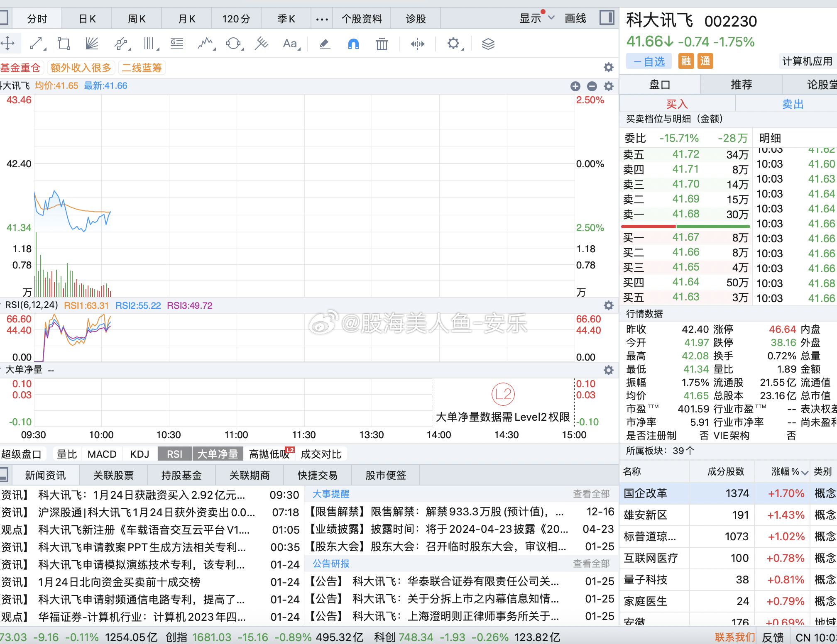The width and height of the screenshot is (837, 644).
Task: Click the 基金重仓 tag
Action: tap(21, 68)
